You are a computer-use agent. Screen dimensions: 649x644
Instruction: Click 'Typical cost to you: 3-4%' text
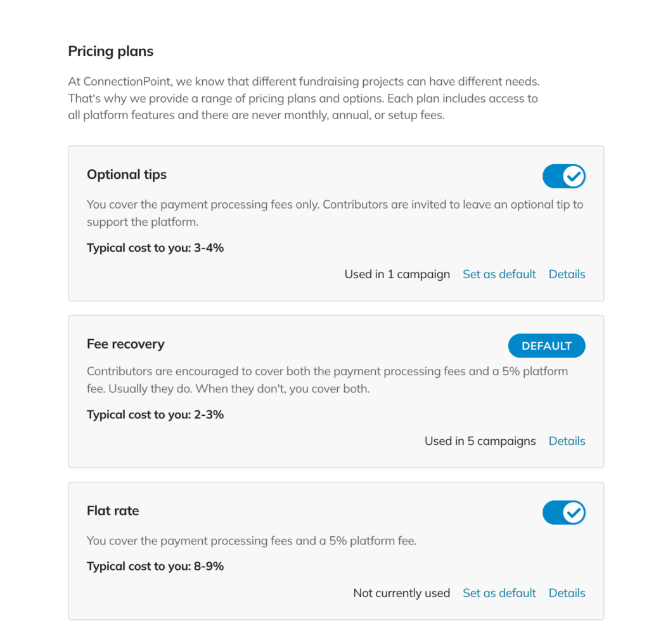click(x=155, y=248)
